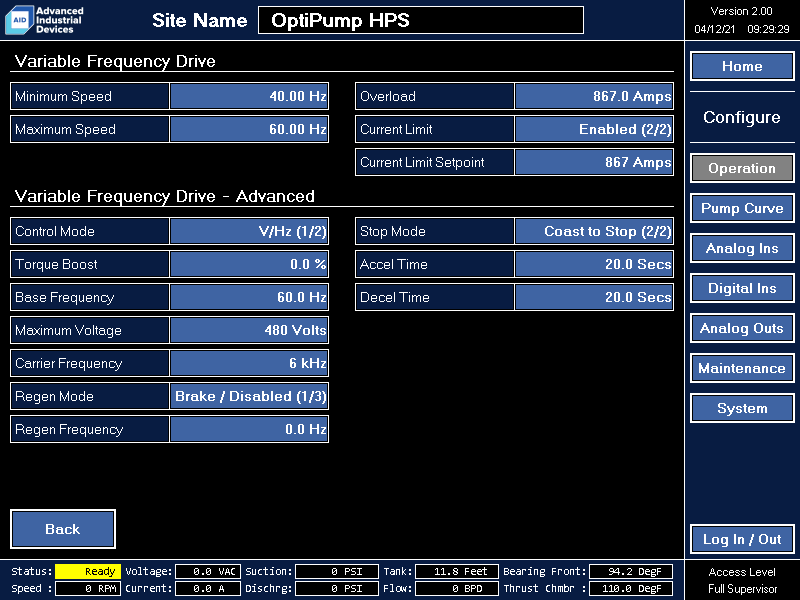Viewport: 800px width, 600px height.
Task: Click the Tank 11.8 Feet readout
Action: [x=457, y=571]
